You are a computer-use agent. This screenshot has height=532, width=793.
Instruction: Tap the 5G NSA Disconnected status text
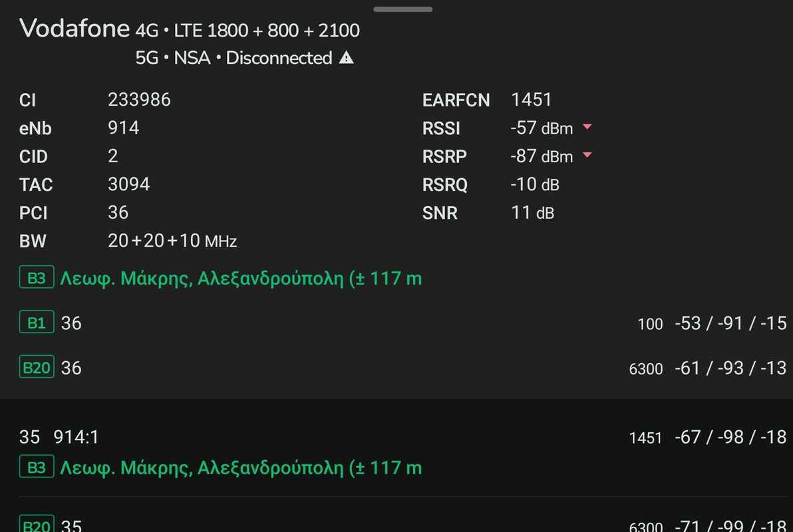tap(233, 58)
